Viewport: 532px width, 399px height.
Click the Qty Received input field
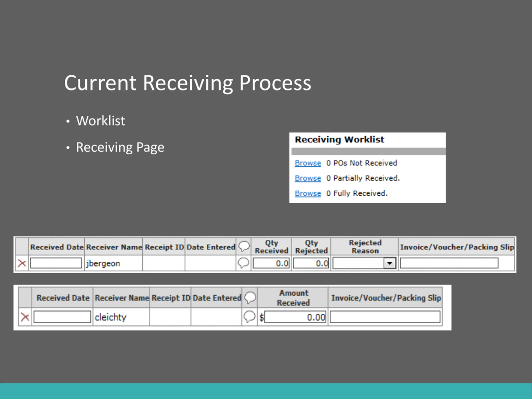[x=271, y=263]
